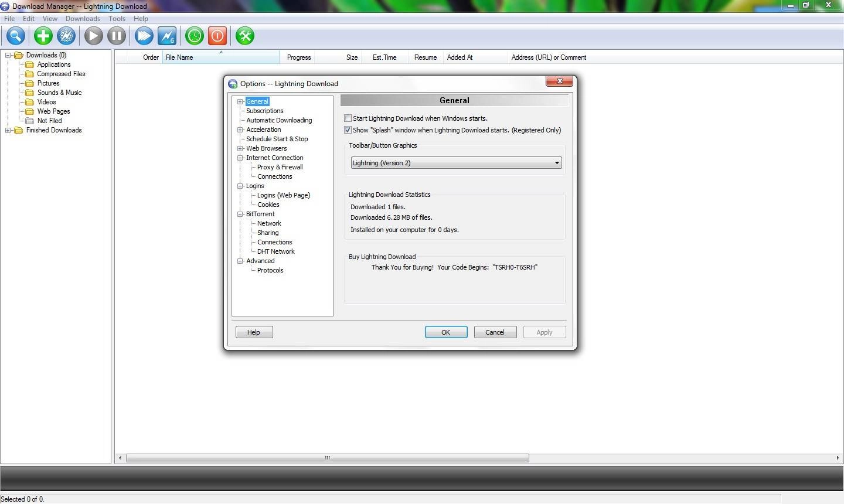Collapse the Downloads (0) sidebar tree
This screenshot has width=844, height=504.
8,55
